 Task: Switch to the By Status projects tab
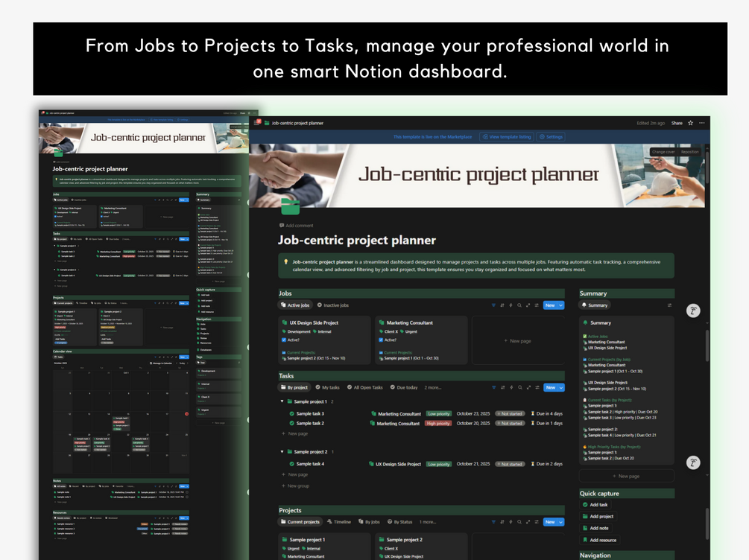tap(399, 522)
